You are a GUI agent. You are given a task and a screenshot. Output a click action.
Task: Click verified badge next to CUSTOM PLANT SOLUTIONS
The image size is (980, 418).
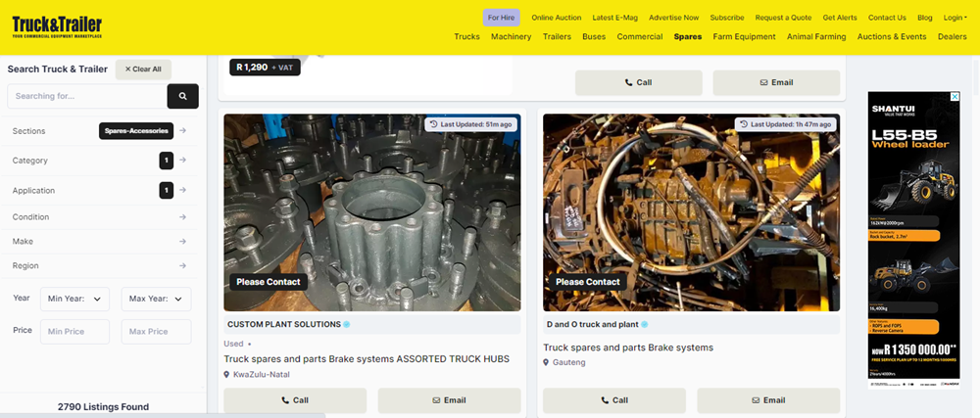pos(347,324)
